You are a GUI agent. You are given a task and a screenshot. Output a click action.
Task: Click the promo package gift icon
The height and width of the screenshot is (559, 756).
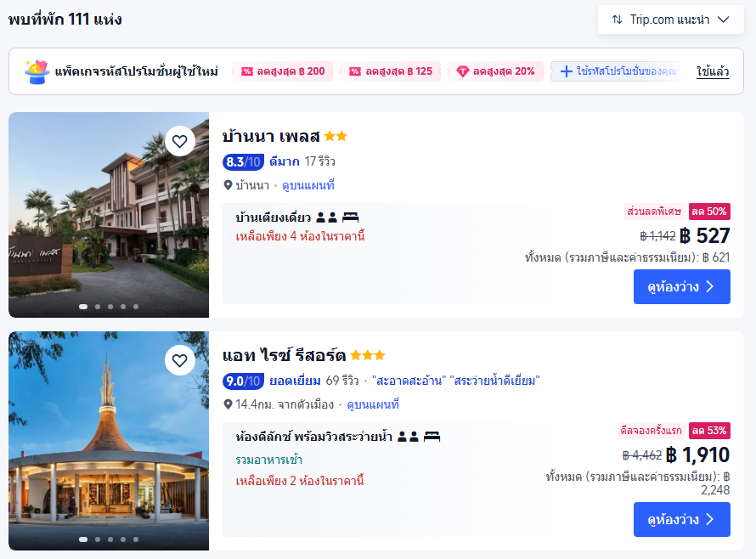[x=36, y=71]
